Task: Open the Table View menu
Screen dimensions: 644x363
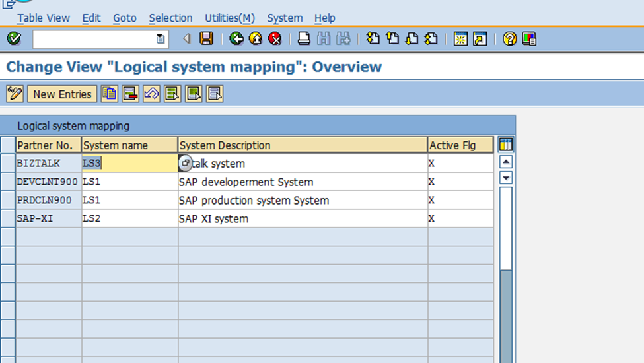Action: pos(43,18)
